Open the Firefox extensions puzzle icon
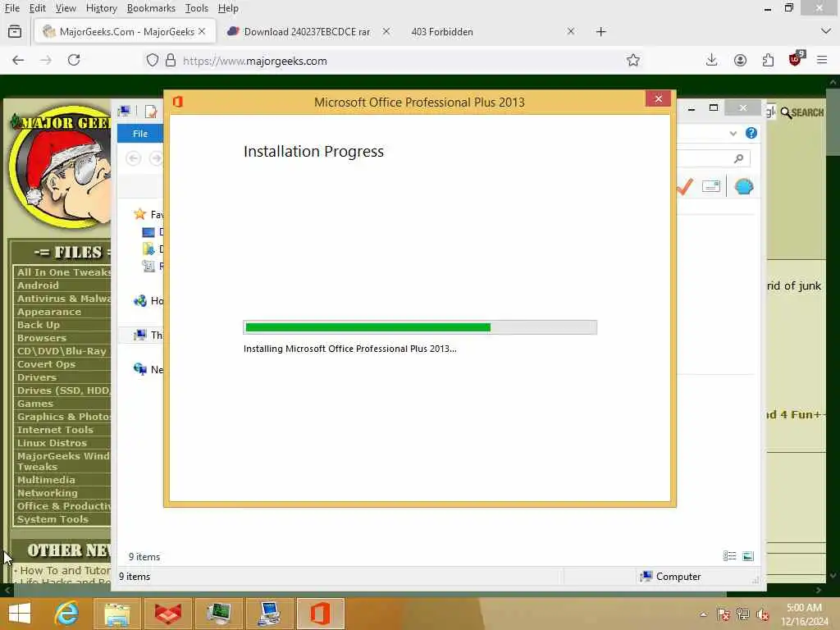840x630 pixels. click(x=768, y=60)
